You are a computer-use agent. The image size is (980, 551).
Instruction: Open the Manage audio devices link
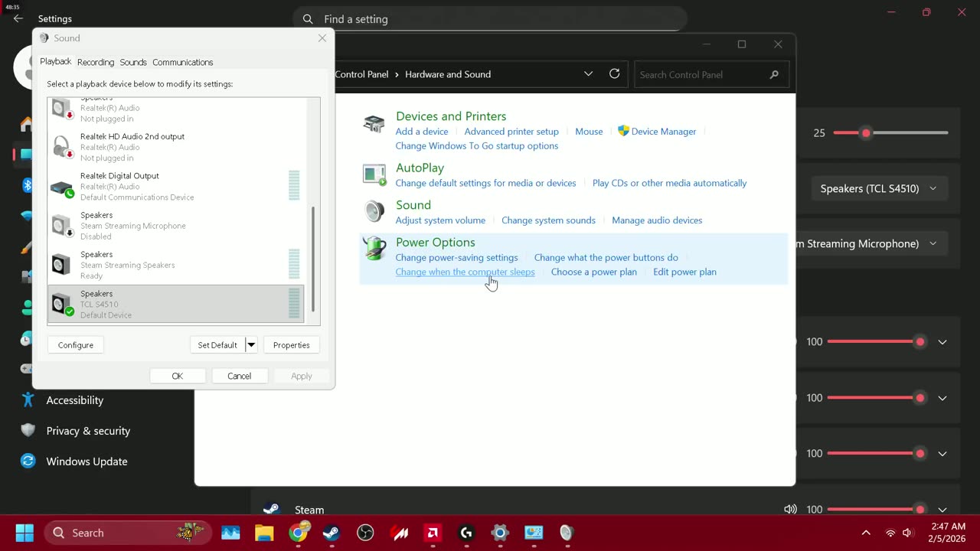pos(657,220)
